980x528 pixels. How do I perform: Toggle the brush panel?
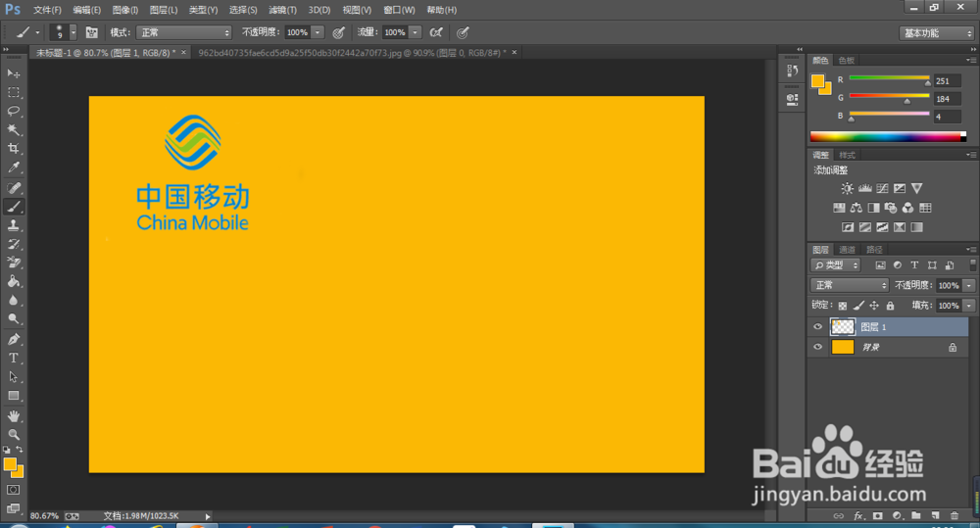pyautogui.click(x=91, y=32)
